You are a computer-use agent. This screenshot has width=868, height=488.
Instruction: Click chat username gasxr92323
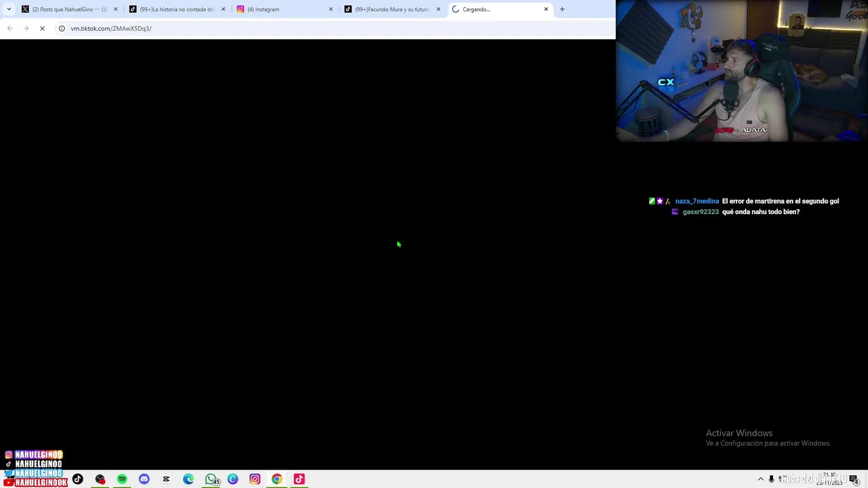tap(701, 212)
